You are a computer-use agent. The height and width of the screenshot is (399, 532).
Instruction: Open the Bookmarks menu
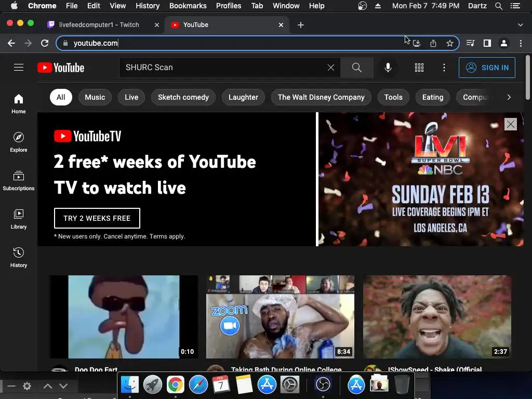point(188,6)
